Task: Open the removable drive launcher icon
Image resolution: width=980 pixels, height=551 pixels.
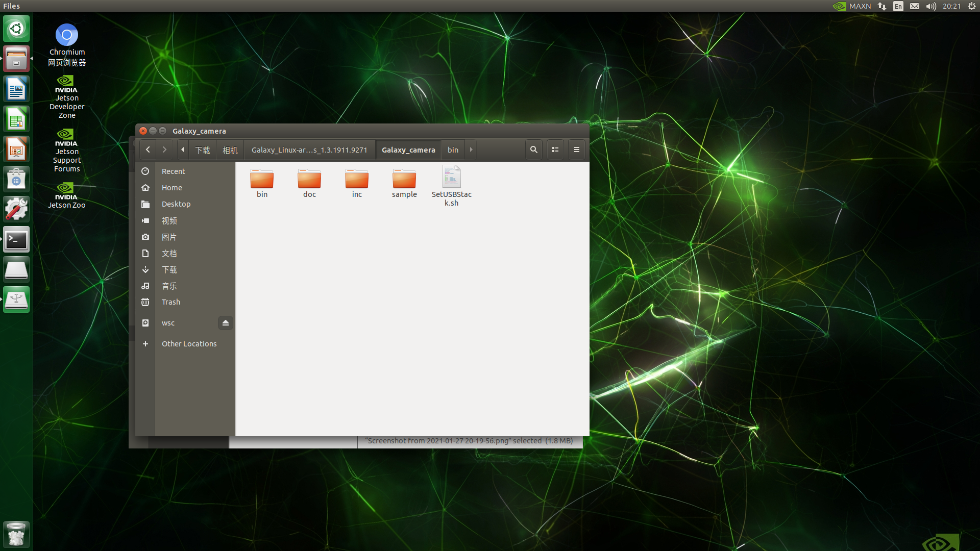Action: pos(16,269)
